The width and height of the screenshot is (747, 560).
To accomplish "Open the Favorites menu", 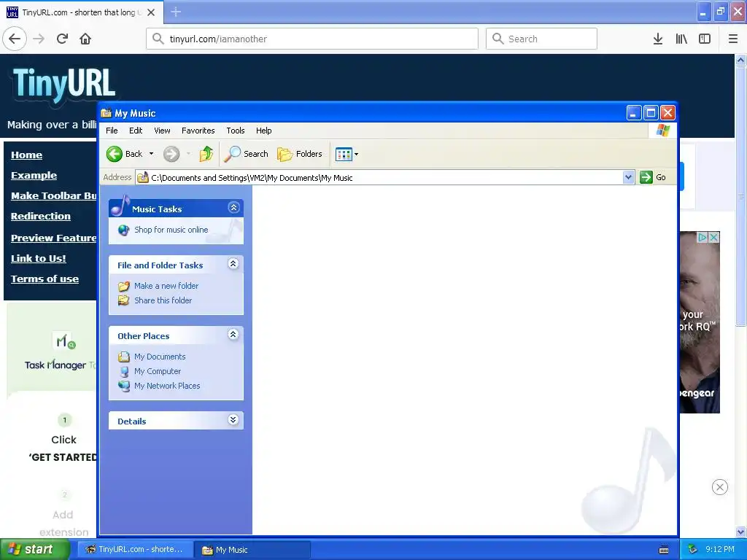I will [198, 131].
